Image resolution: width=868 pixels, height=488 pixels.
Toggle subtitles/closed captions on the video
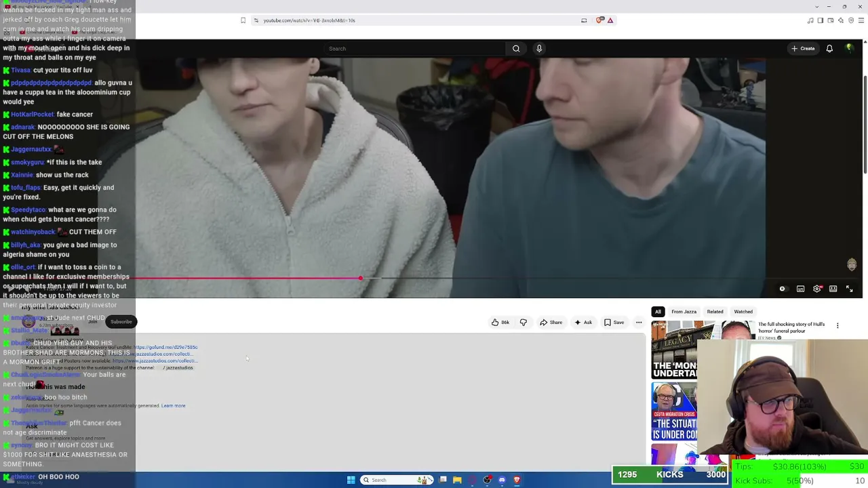point(801,289)
